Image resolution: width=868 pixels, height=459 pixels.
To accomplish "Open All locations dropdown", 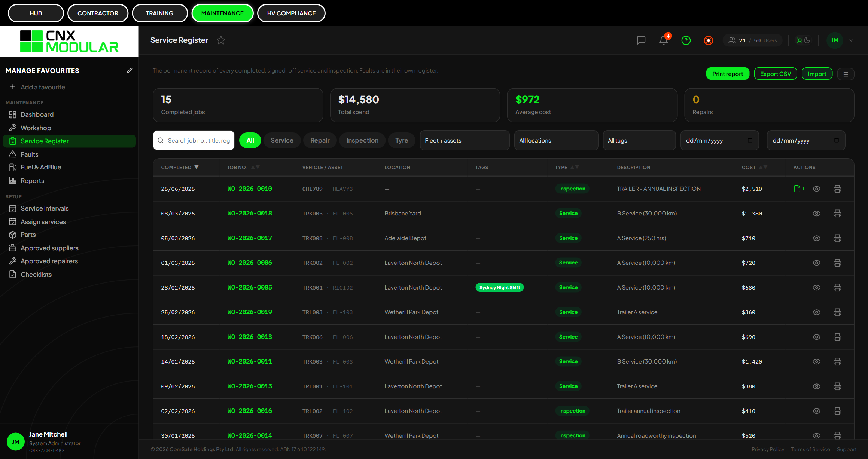I will [556, 140].
